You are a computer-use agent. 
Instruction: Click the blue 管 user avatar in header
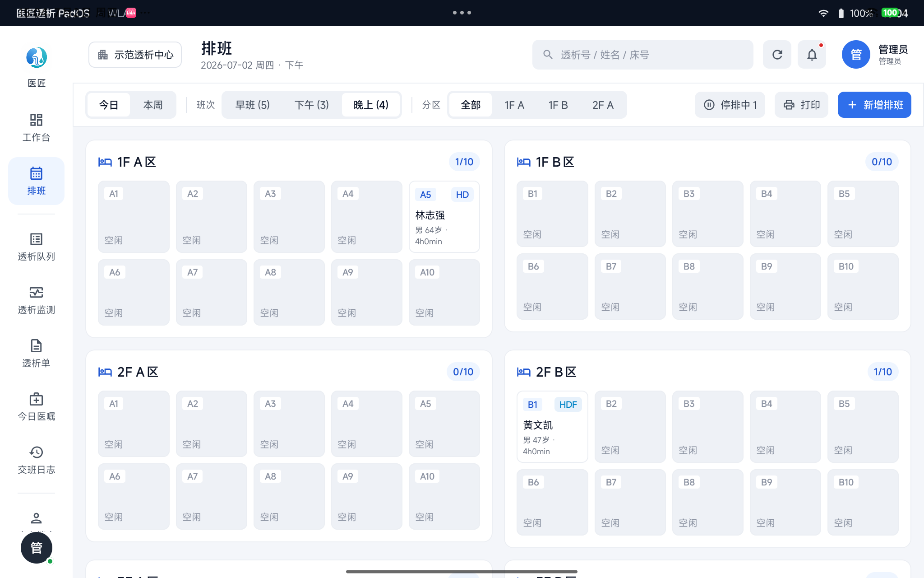click(856, 55)
